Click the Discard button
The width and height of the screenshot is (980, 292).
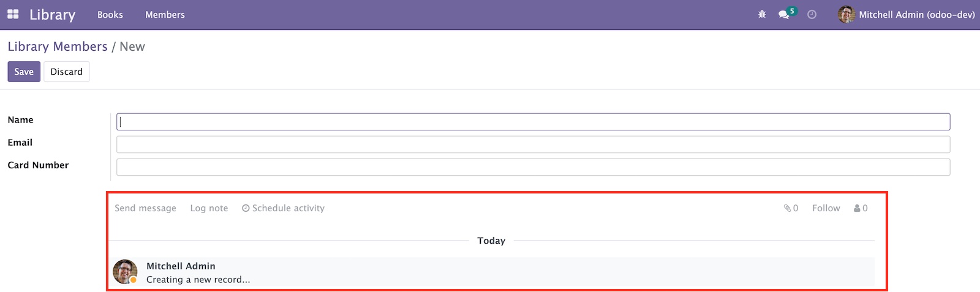tap(66, 72)
